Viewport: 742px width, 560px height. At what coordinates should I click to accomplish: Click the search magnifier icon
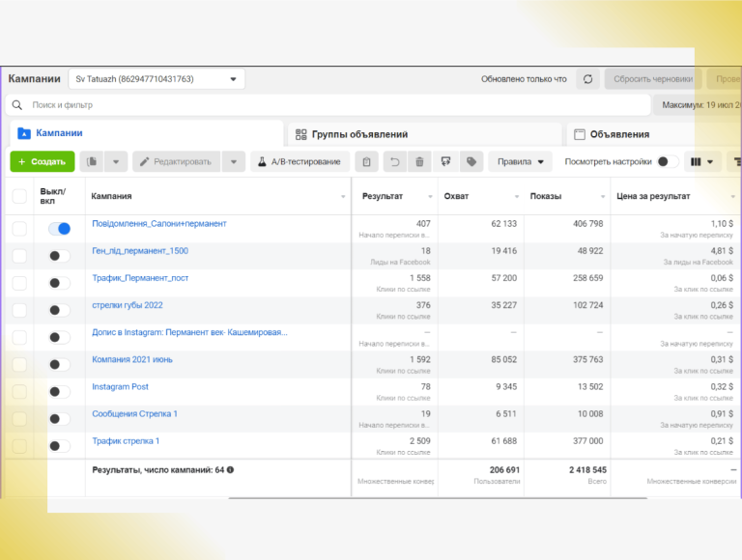point(17,105)
